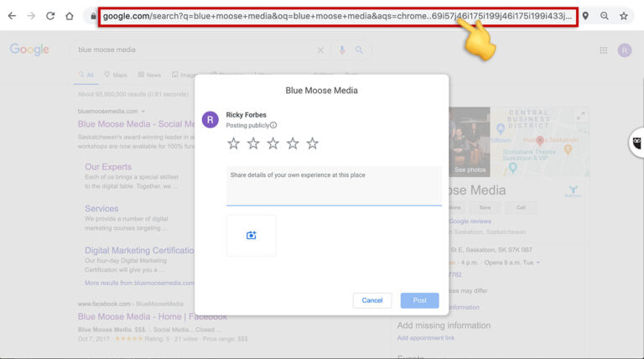Click the Call button in knowledge panel
The image size is (644, 359).
pyautogui.click(x=521, y=207)
